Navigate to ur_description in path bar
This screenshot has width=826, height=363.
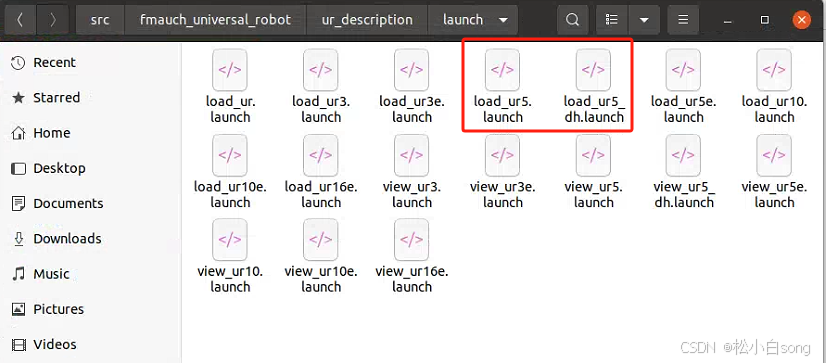367,20
